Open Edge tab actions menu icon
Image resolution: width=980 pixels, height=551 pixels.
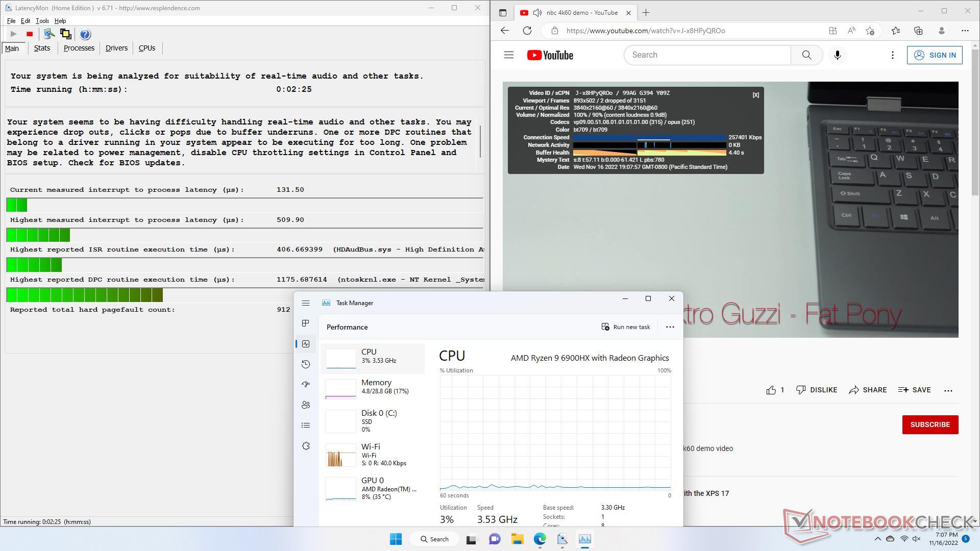click(503, 13)
